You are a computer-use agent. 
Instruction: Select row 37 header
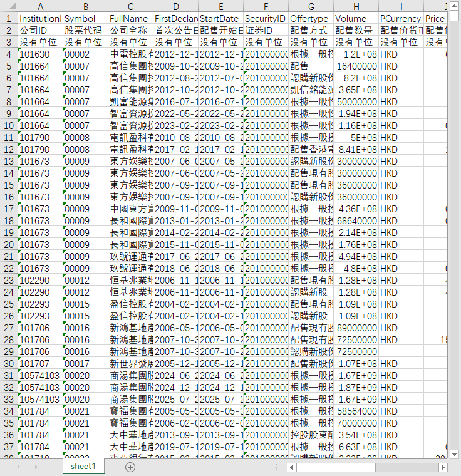coord(9,447)
